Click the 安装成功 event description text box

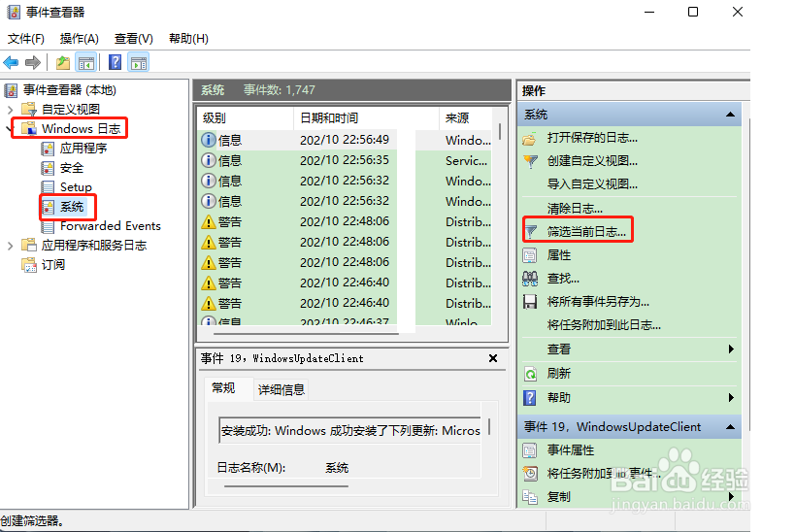tap(349, 431)
